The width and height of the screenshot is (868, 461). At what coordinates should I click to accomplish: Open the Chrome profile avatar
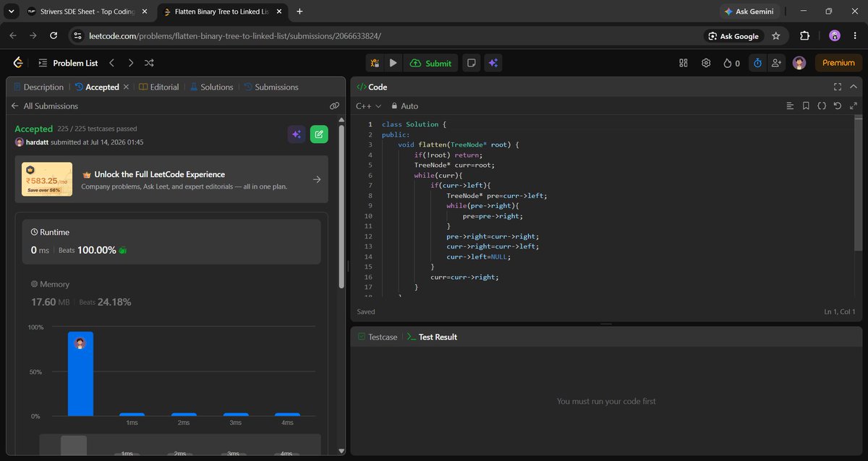pos(834,36)
